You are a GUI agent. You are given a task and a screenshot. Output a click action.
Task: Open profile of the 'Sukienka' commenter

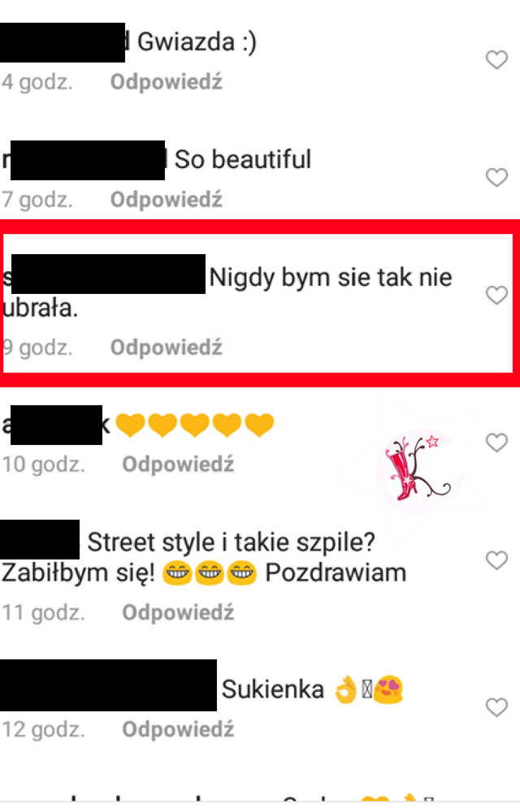coord(108,685)
